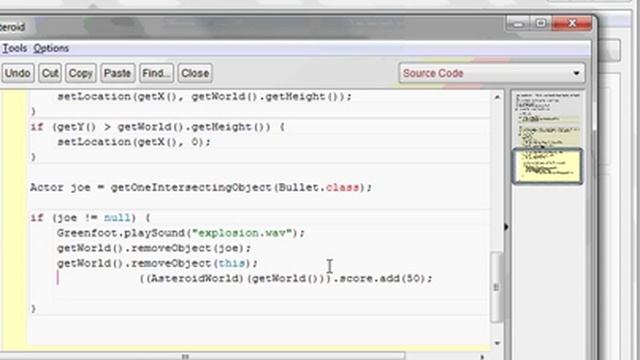Open the Options menu
This screenshot has width=640, height=360.
[x=51, y=48]
